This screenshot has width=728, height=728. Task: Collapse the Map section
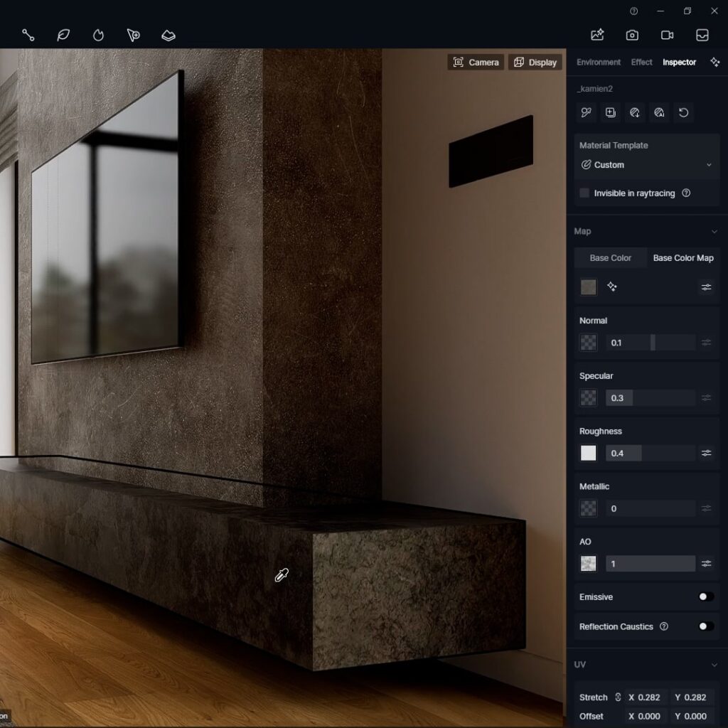tap(714, 231)
